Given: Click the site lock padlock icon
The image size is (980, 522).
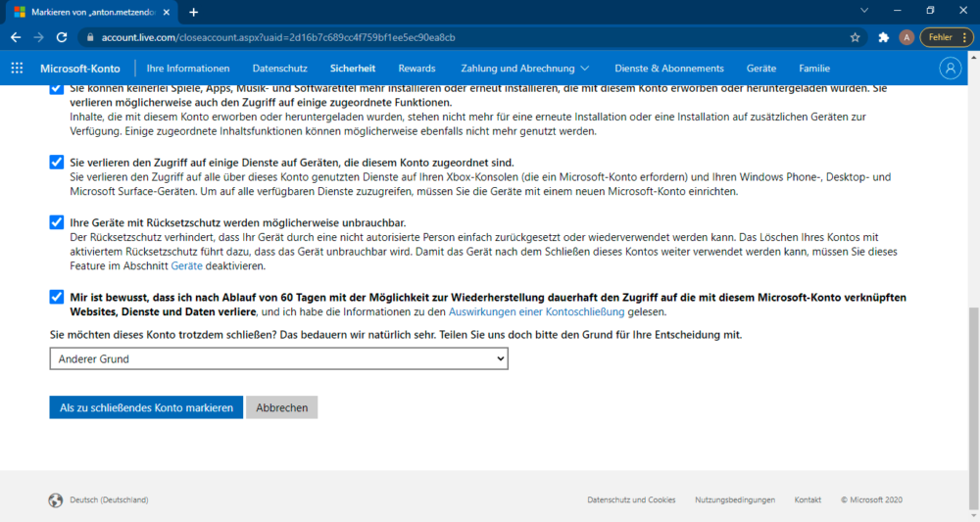Looking at the screenshot, I should click(90, 37).
